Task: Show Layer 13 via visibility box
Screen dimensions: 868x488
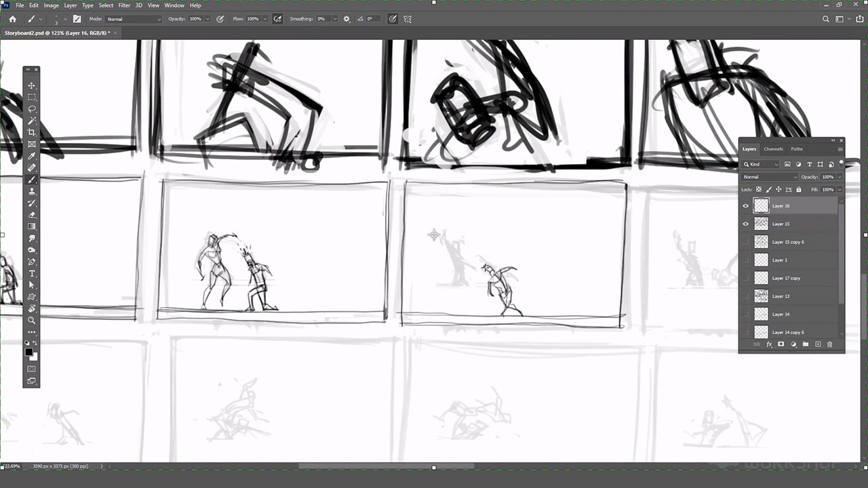Action: coord(746,296)
